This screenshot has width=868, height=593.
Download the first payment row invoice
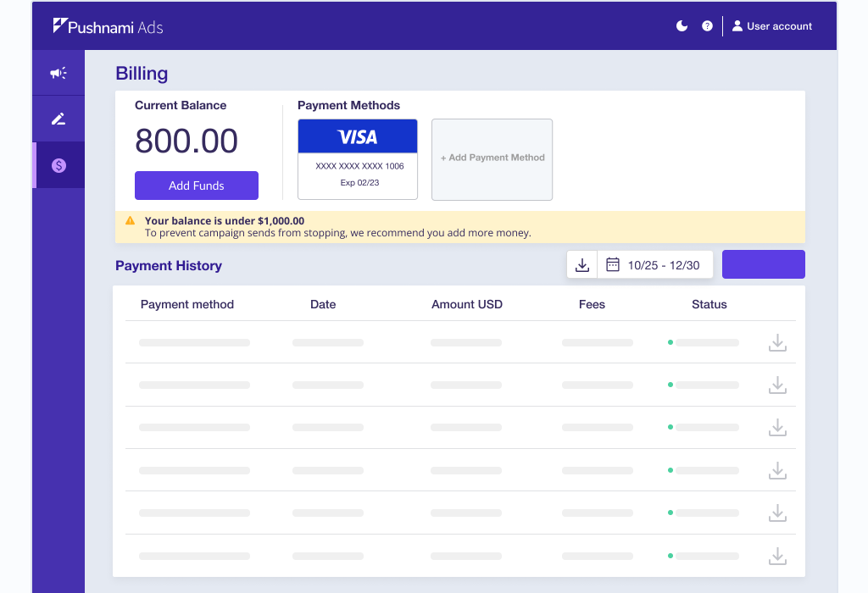coord(777,343)
